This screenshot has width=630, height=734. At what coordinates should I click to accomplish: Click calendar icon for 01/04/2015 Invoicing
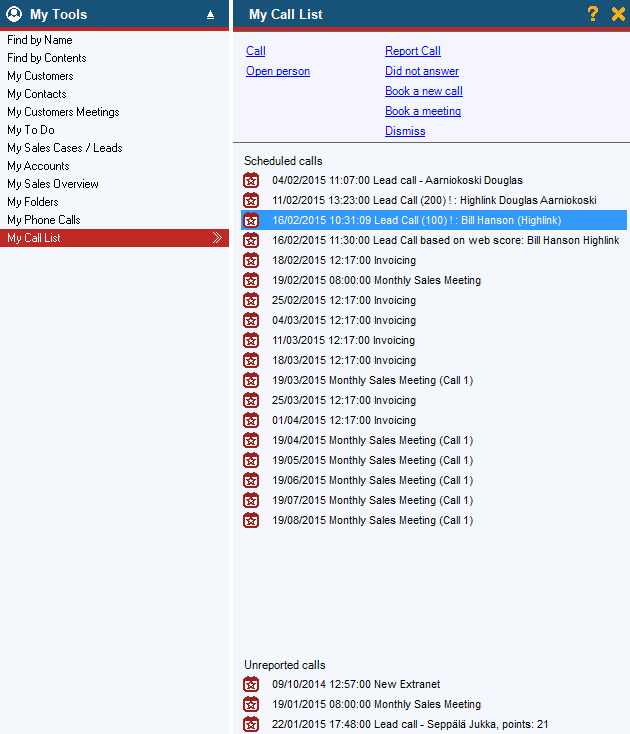pos(251,420)
